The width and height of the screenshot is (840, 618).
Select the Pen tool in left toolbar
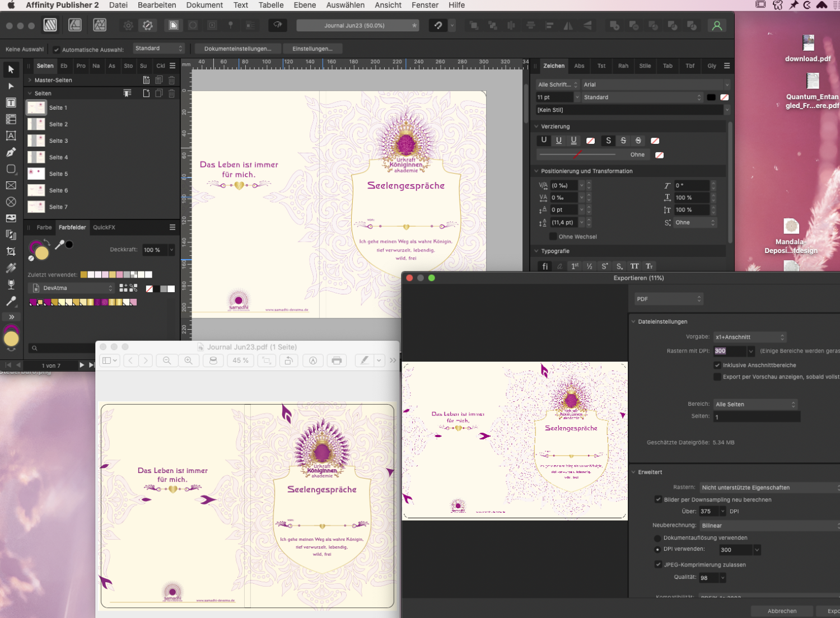(11, 152)
